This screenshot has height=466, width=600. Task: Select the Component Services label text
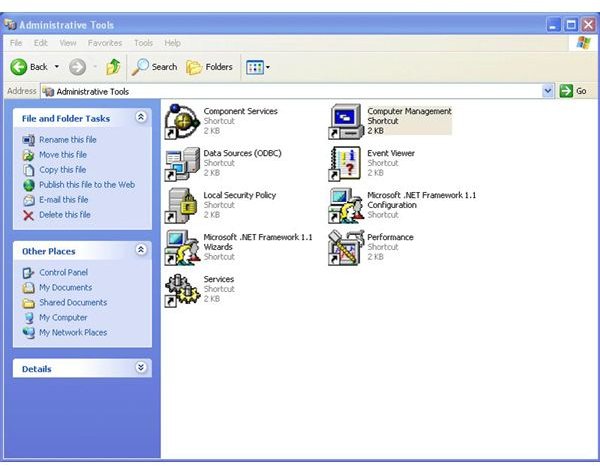[x=240, y=111]
